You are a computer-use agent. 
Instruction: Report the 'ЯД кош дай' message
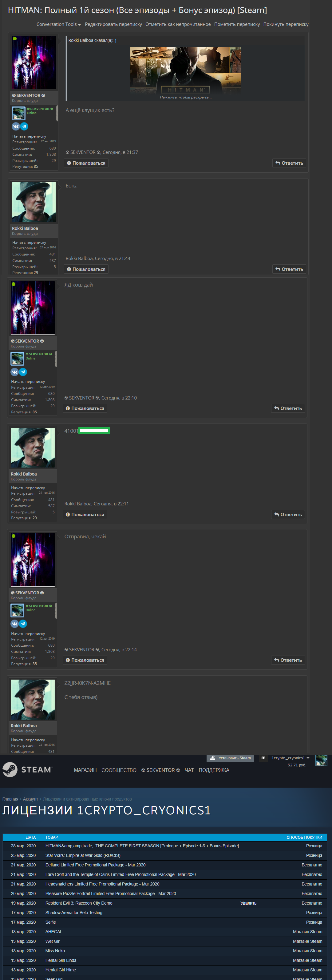coord(85,408)
